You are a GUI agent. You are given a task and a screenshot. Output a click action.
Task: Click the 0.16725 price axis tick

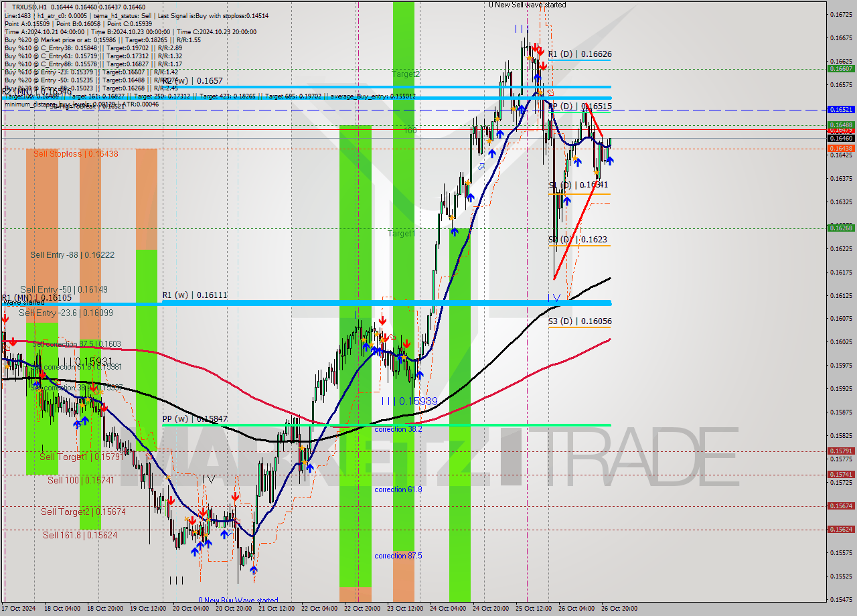point(841,14)
